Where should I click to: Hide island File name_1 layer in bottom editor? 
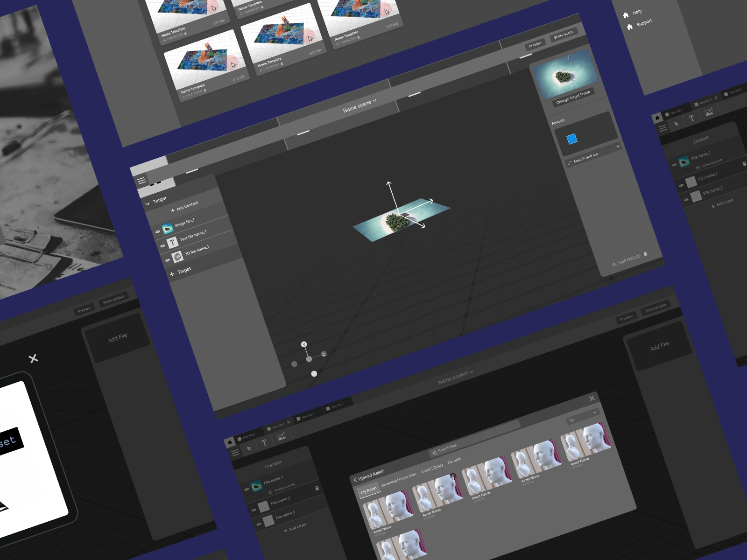[247, 490]
